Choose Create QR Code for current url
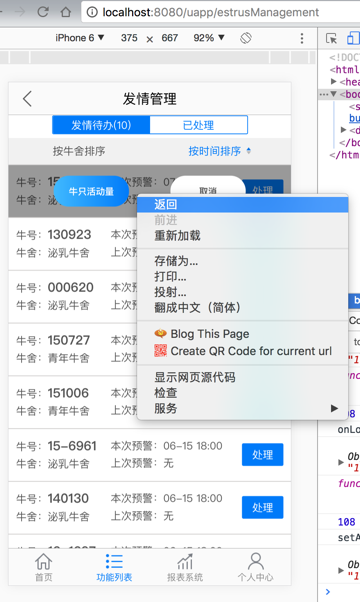This screenshot has width=360, height=602. pyautogui.click(x=243, y=351)
